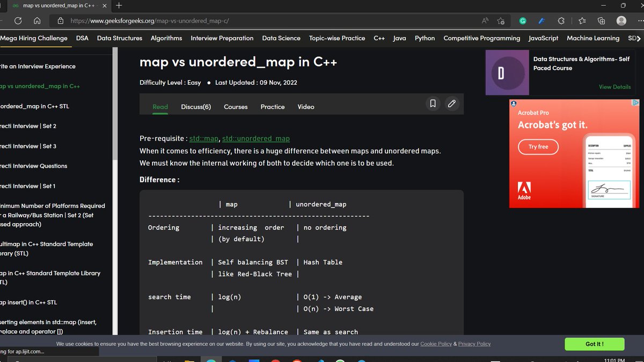Screen dimensions: 644x362
Task: Click View Details for the course
Action: (x=615, y=87)
